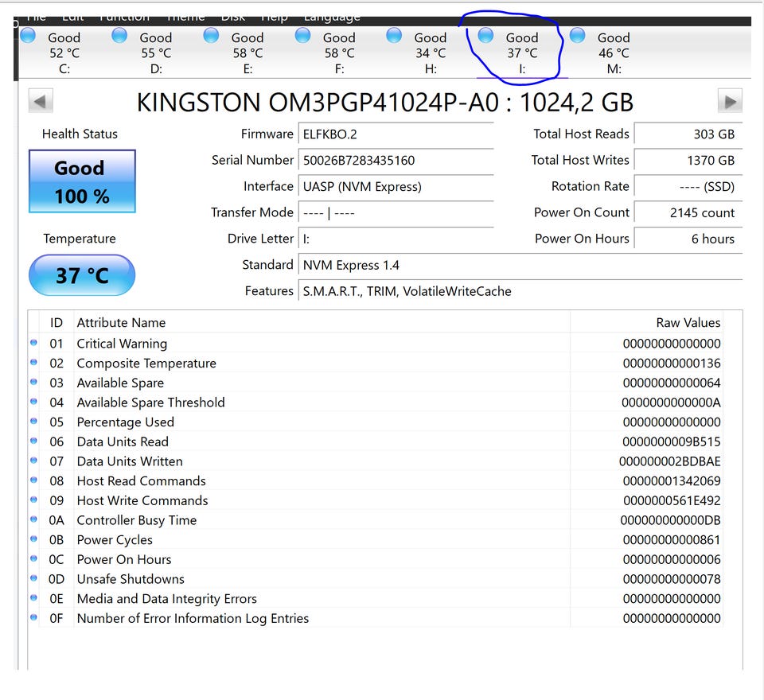Click the status dot beside Unsafe Shutdowns

33,577
